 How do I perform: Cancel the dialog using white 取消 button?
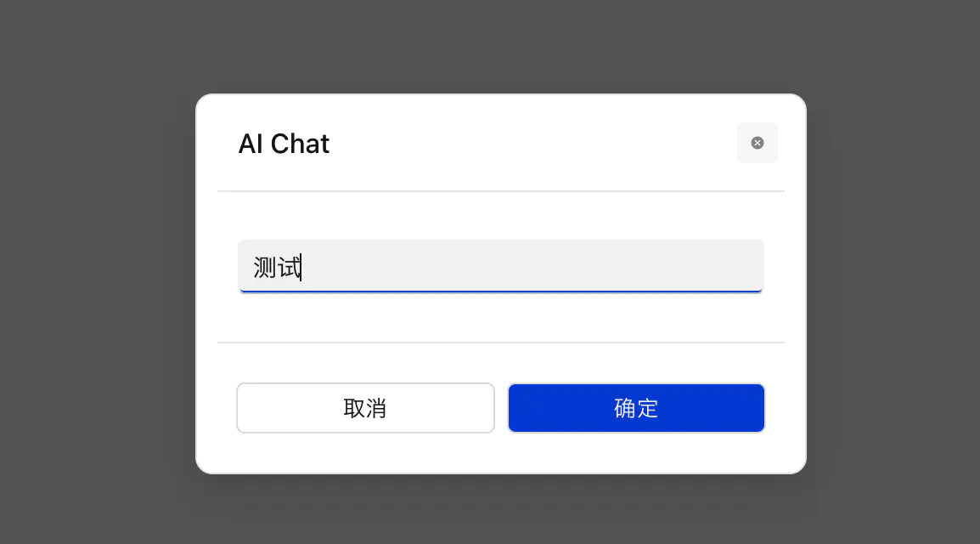[365, 408]
